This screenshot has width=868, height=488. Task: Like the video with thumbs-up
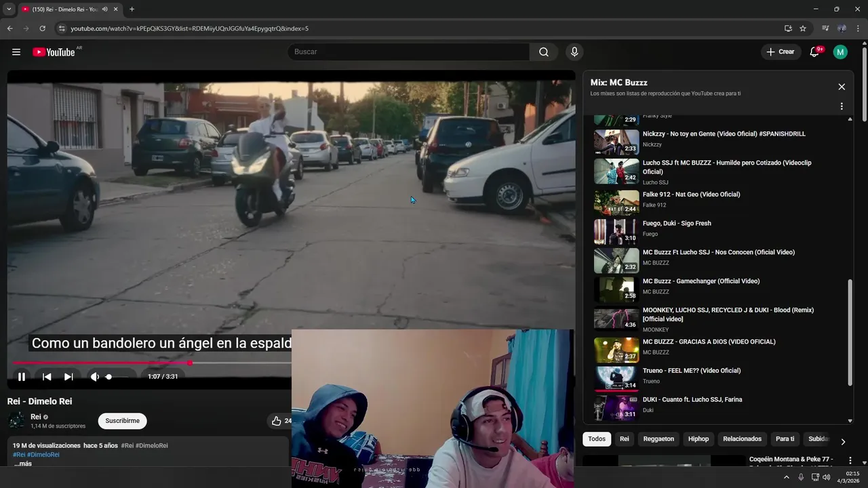coord(277,421)
